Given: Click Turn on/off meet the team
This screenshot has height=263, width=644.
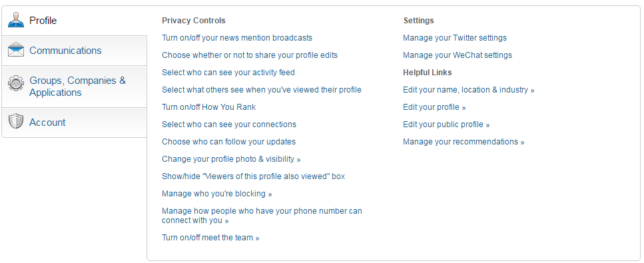Looking at the screenshot, I should tap(210, 238).
